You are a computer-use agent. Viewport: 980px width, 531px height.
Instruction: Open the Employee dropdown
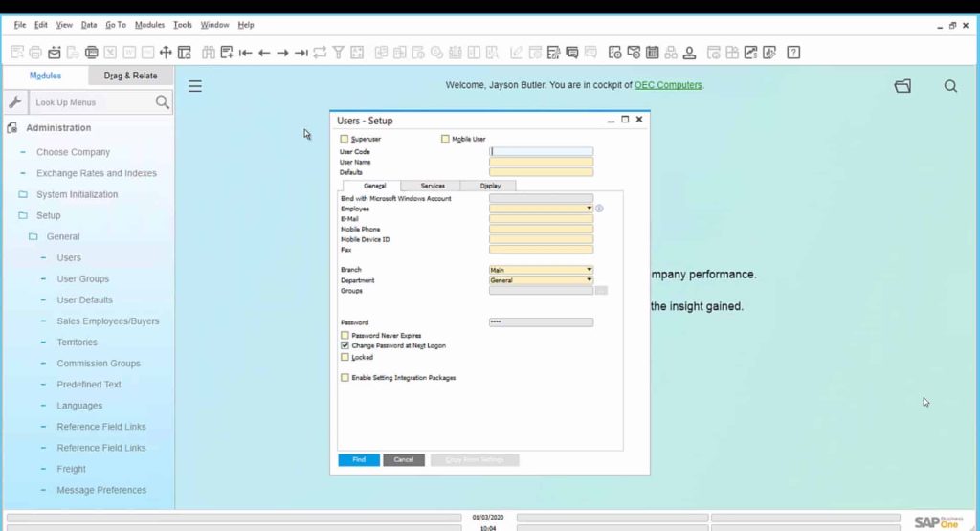tap(589, 209)
